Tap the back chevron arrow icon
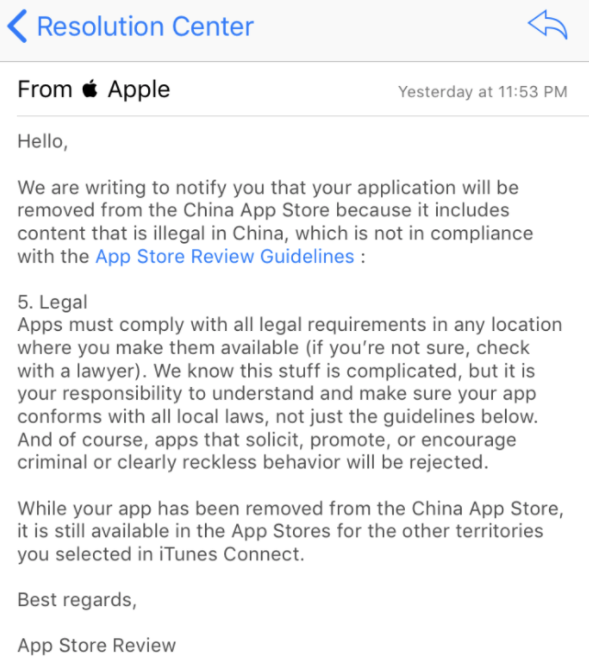589x669 pixels. click(17, 26)
